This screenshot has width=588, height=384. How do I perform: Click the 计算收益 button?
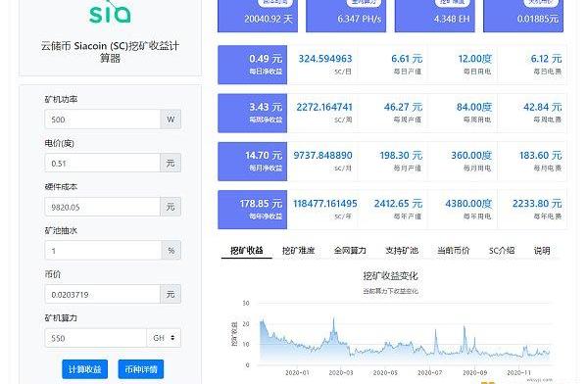point(84,369)
